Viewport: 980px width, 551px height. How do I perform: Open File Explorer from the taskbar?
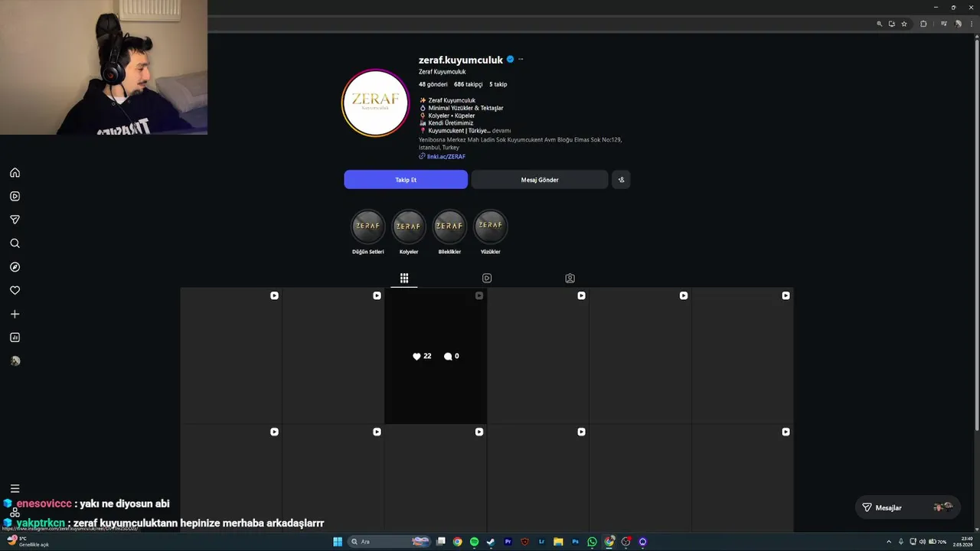558,542
